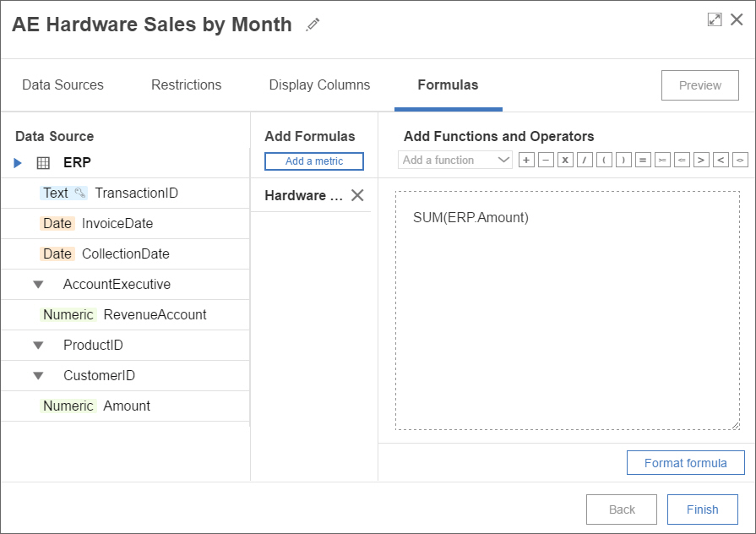756x534 pixels.
Task: Collapse the ERP data source
Action: pos(18,163)
